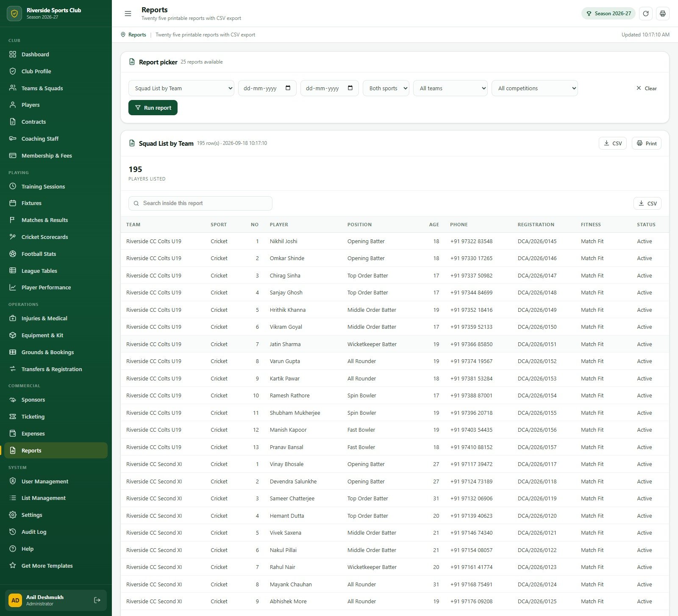Click the Fixtures calendar icon
Viewport: 678px width, 616px height.
13,203
